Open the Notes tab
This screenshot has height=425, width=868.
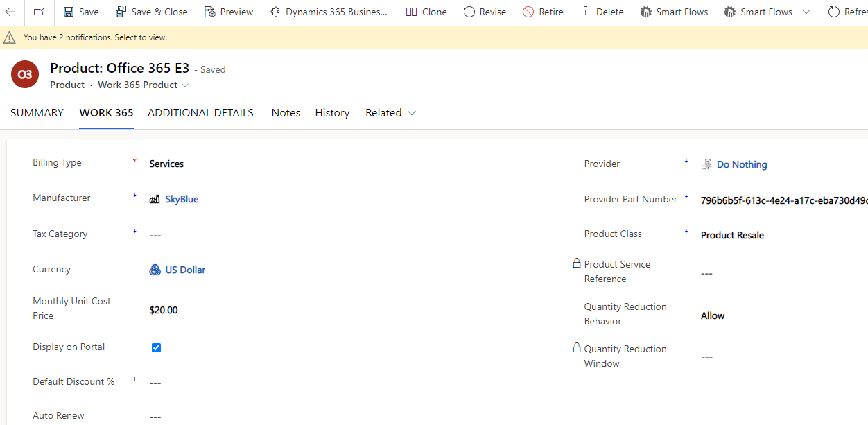coord(286,113)
